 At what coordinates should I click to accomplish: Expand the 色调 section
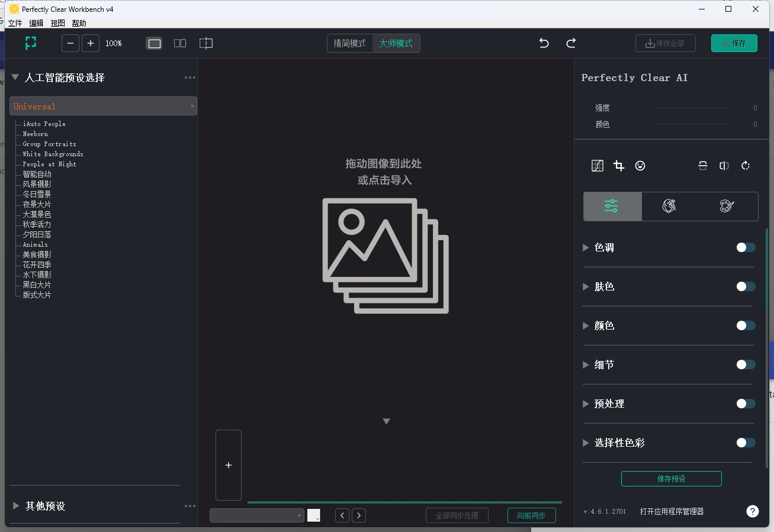coord(586,247)
